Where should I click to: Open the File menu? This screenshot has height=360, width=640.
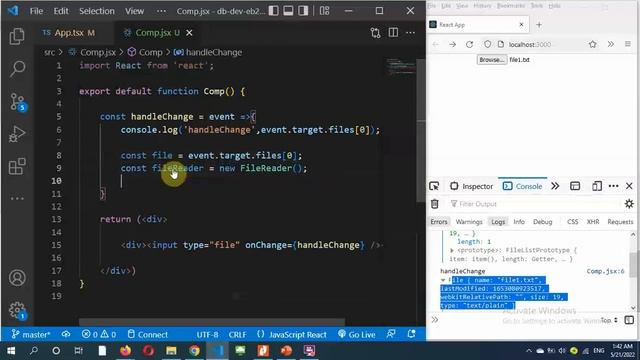pos(36,11)
